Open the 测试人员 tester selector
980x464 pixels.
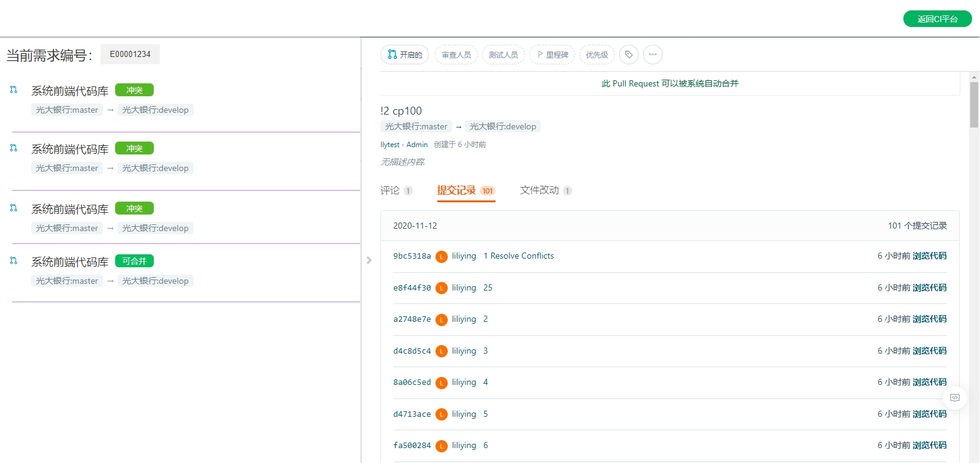(x=503, y=55)
